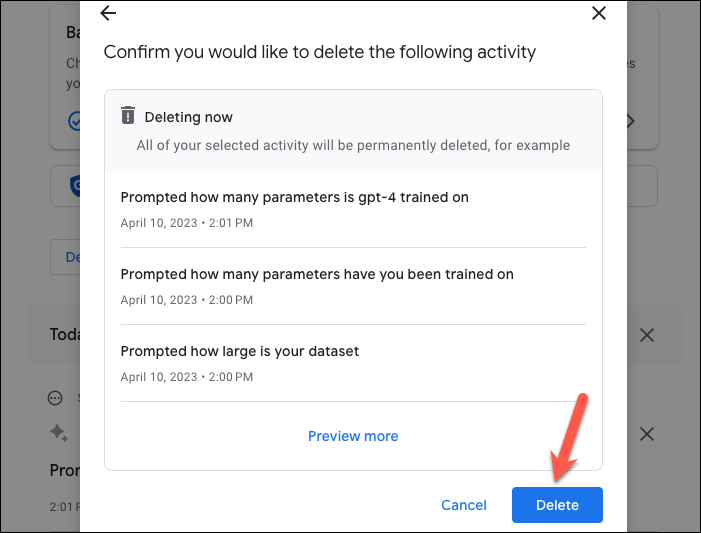701x533 pixels.
Task: Select the 'parameters have you been trained' entry
Action: point(353,286)
